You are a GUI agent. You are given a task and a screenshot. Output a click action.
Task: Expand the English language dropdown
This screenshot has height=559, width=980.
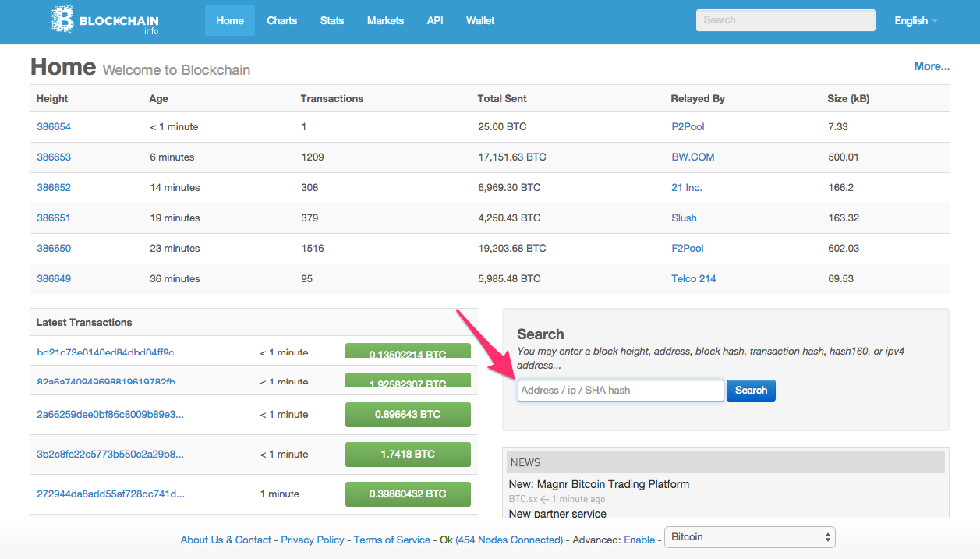pos(915,21)
